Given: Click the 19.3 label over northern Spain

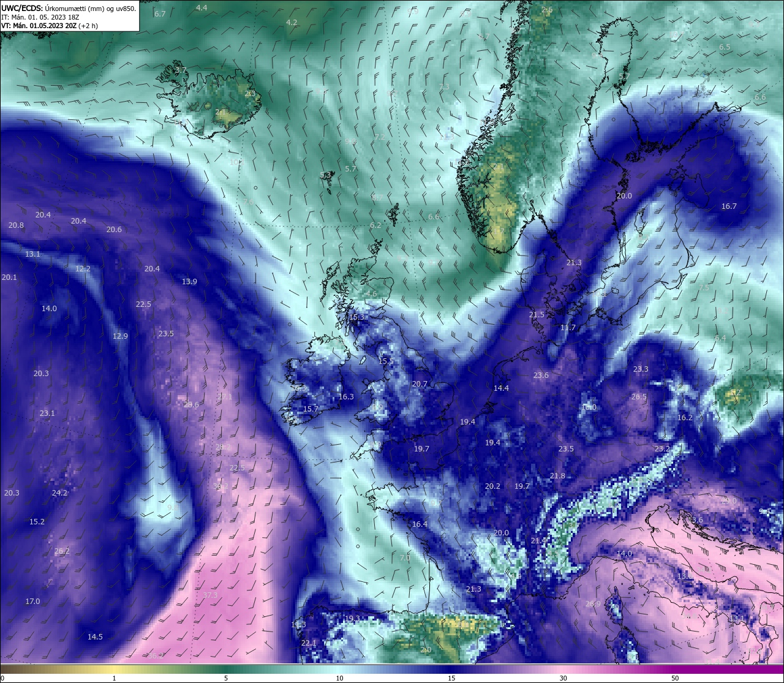Looking at the screenshot, I should [x=352, y=619].
